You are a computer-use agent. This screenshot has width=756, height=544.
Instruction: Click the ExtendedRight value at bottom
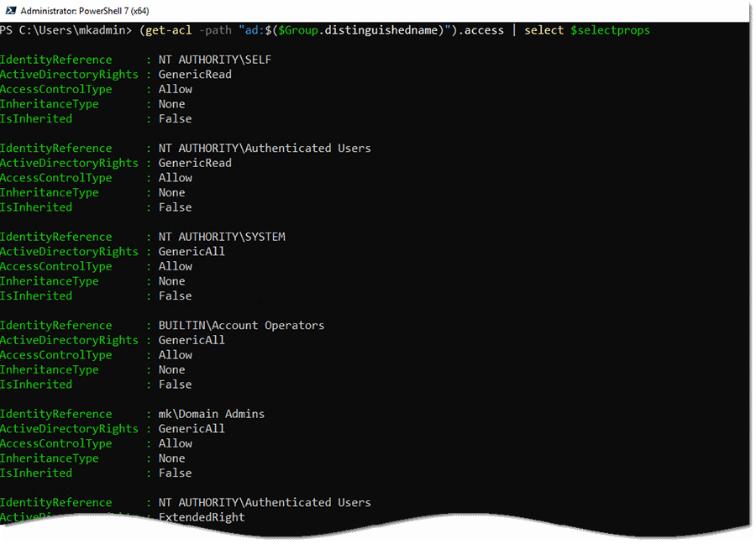point(202,517)
